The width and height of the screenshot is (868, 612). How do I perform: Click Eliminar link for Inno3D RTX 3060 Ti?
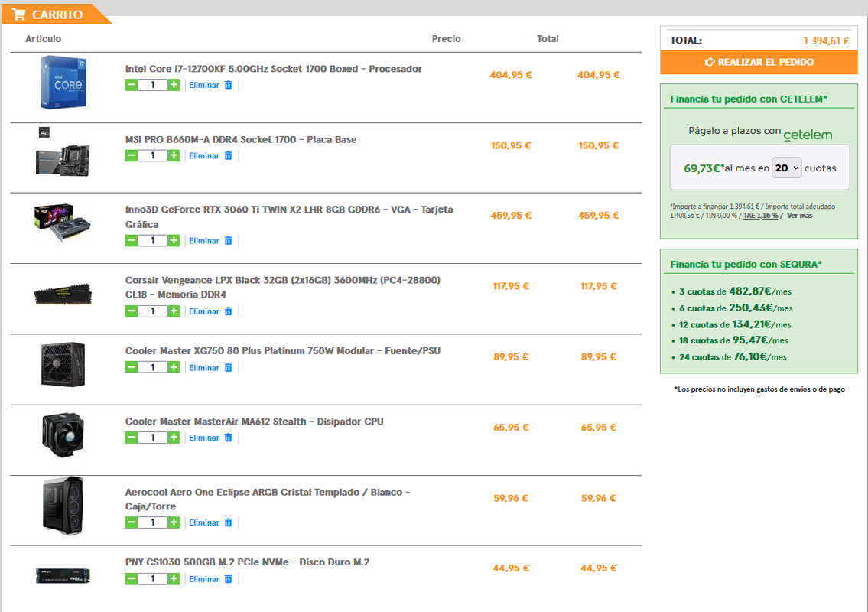(x=204, y=240)
